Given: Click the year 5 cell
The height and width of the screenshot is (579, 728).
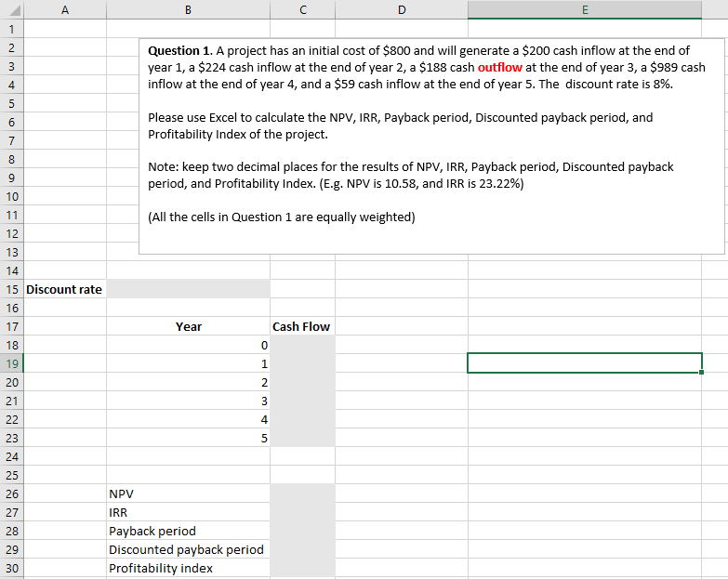Looking at the screenshot, I should coord(188,438).
